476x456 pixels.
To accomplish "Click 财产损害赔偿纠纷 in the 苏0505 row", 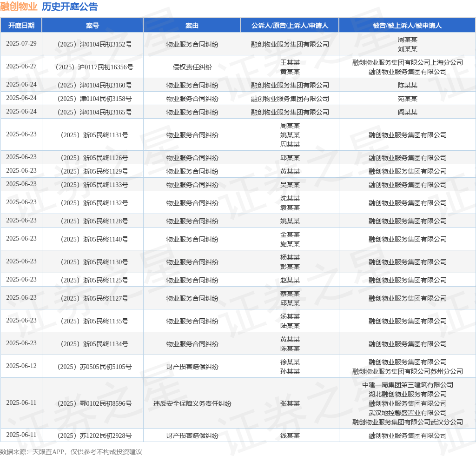I will pos(192,367).
